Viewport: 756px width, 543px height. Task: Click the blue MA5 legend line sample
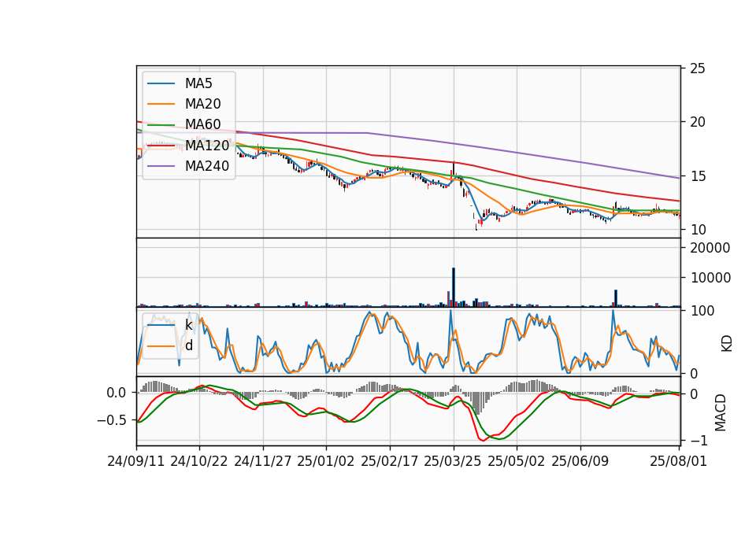click(x=161, y=83)
